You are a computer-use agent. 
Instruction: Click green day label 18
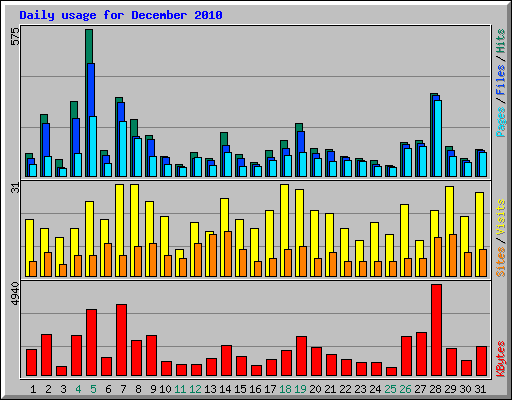tap(285, 389)
